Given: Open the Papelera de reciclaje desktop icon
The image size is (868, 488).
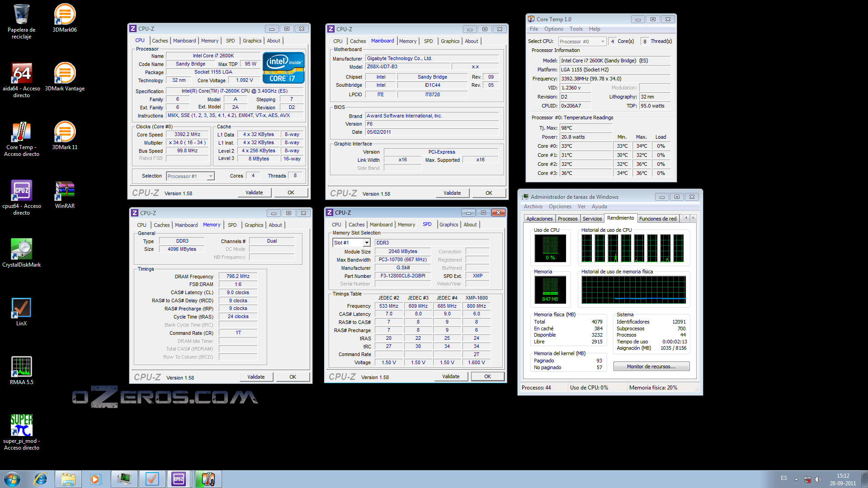Looking at the screenshot, I should tap(21, 21).
